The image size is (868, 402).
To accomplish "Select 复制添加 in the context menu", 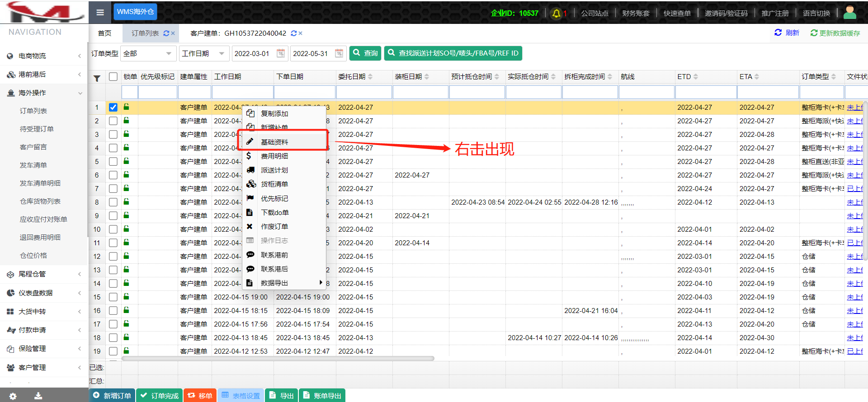I will click(284, 113).
